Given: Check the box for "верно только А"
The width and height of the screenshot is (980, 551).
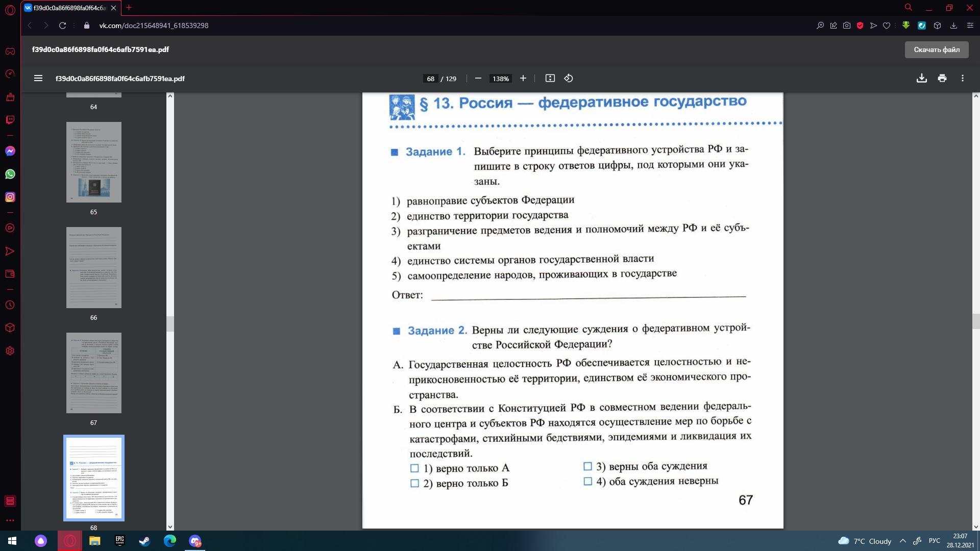Looking at the screenshot, I should (414, 468).
